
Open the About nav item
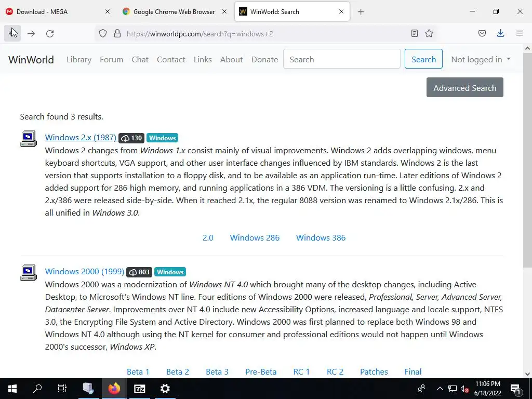point(231,60)
